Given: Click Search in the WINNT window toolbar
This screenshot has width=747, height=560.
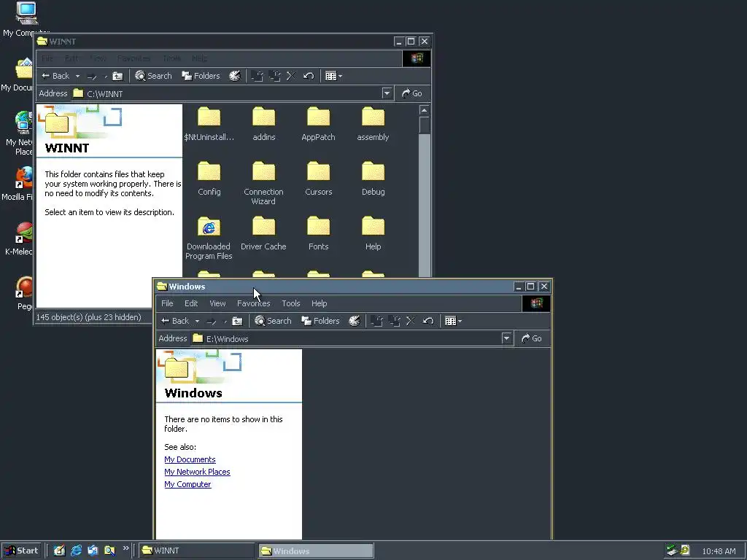Looking at the screenshot, I should point(153,76).
